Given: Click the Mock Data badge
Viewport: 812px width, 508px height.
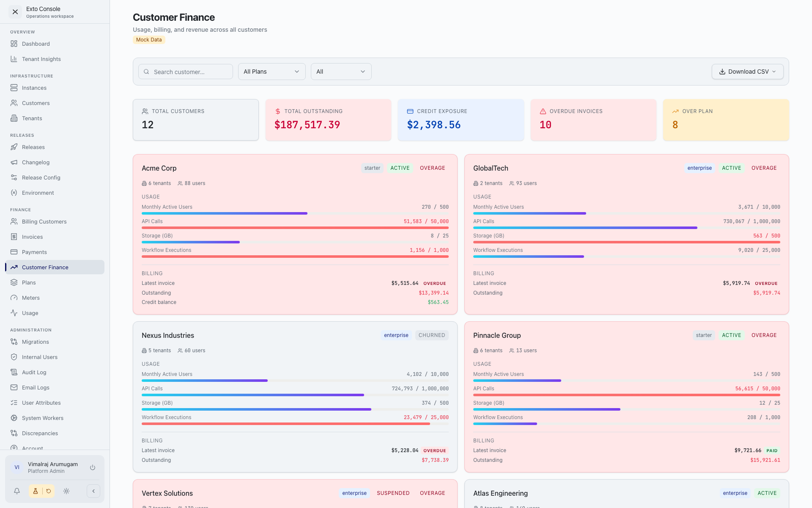Looking at the screenshot, I should point(149,40).
